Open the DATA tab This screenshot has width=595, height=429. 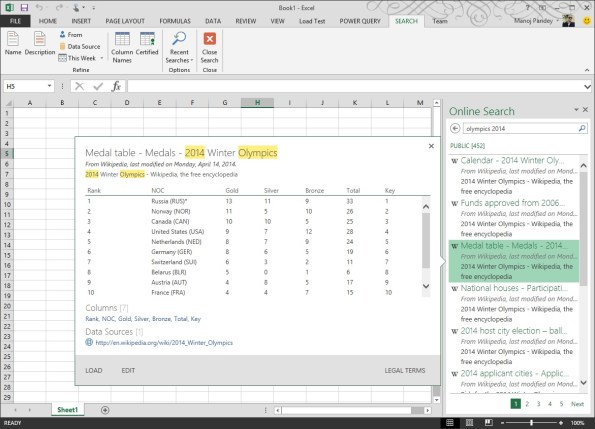(213, 21)
